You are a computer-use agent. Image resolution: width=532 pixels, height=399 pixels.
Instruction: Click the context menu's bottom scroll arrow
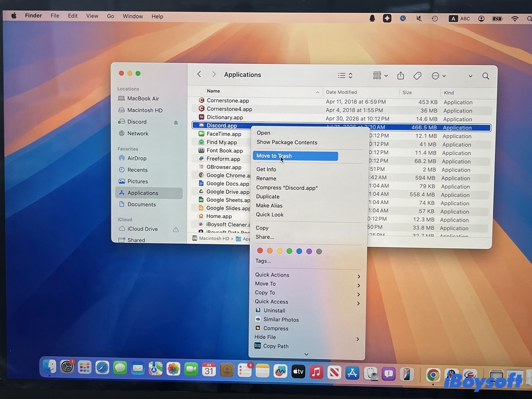click(x=306, y=354)
